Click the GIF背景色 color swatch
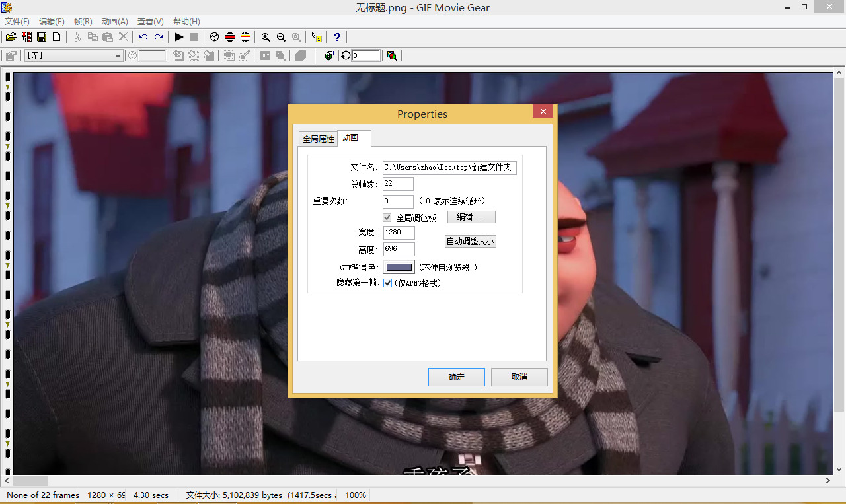Screen dimensions: 846x504 [399, 268]
